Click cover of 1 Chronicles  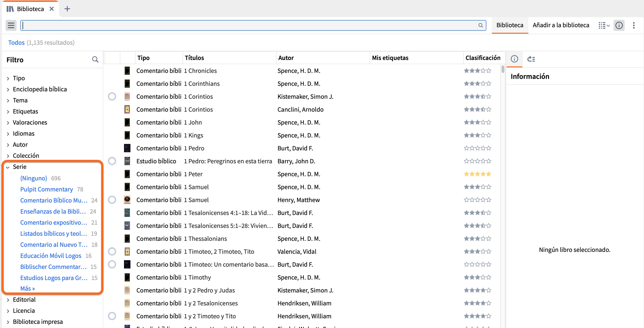tap(127, 71)
